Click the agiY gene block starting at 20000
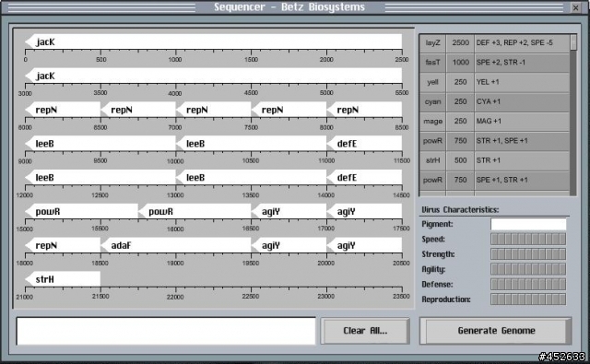 pos(364,245)
